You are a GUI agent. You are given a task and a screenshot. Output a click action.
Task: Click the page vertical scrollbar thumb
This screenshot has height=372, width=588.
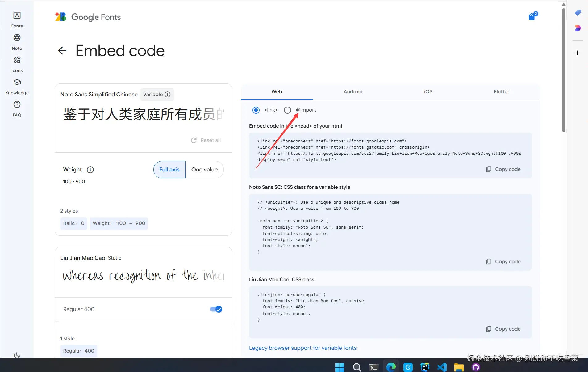564,70
